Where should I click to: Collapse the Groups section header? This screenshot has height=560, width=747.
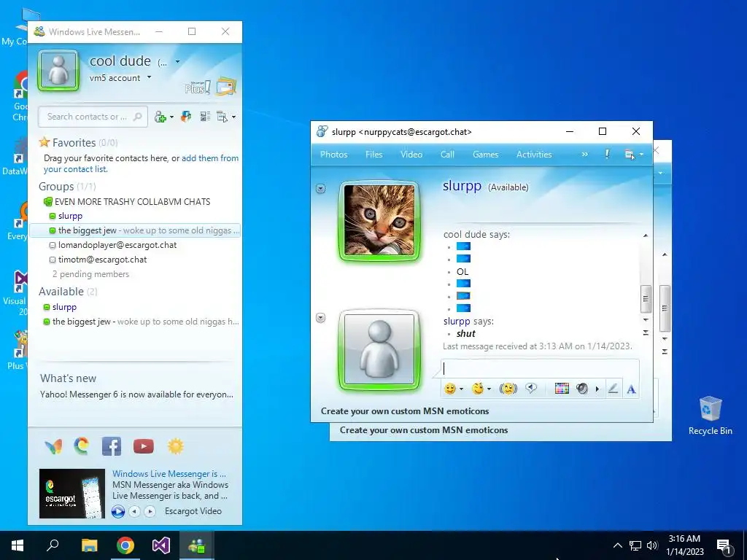(x=67, y=186)
